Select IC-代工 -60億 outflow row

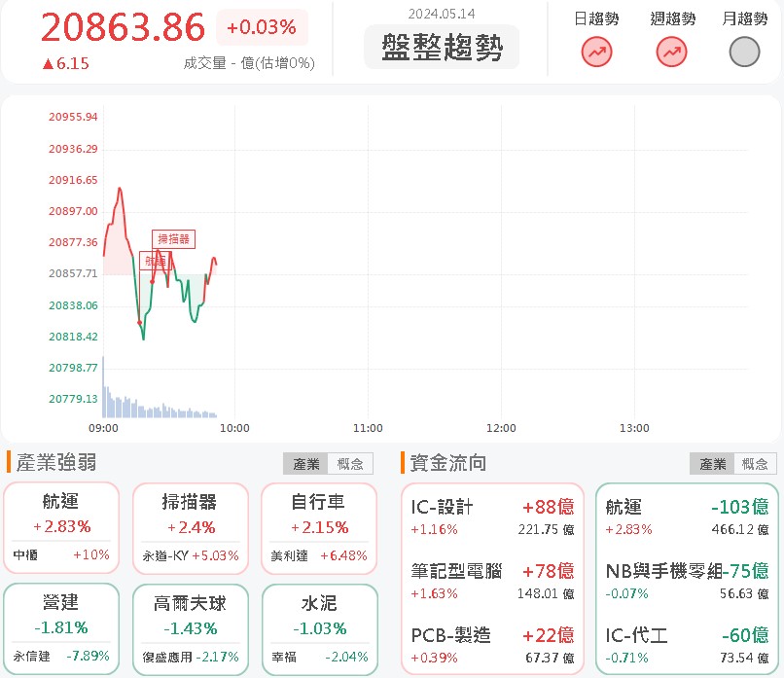[687, 645]
